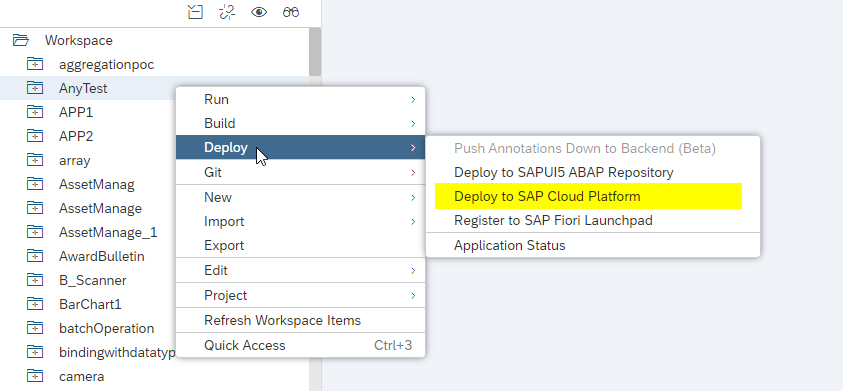Open the Edit submenu
The height and width of the screenshot is (391, 843).
pyautogui.click(x=301, y=270)
